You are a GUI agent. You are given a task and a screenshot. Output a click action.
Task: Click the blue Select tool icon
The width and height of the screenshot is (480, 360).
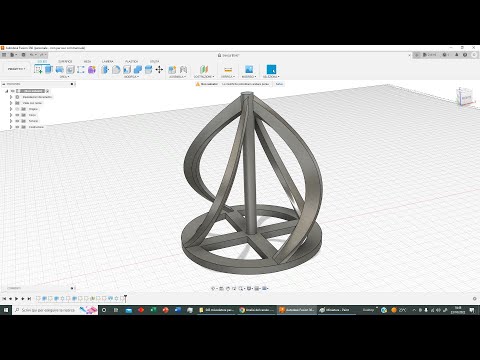(x=271, y=69)
